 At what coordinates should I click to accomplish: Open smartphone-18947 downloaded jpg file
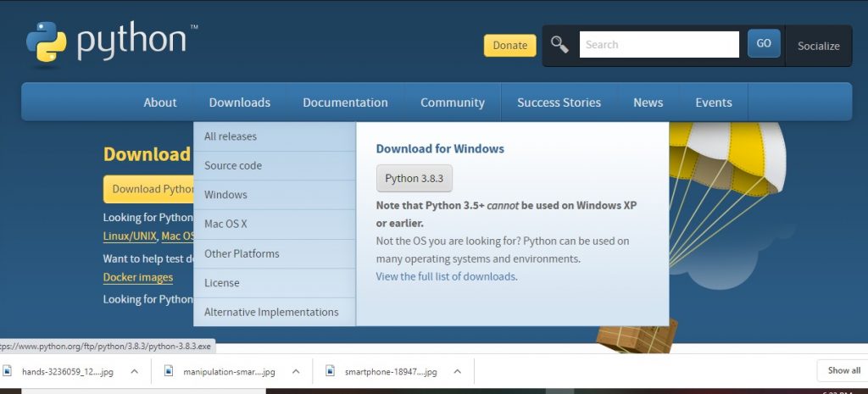(391, 372)
